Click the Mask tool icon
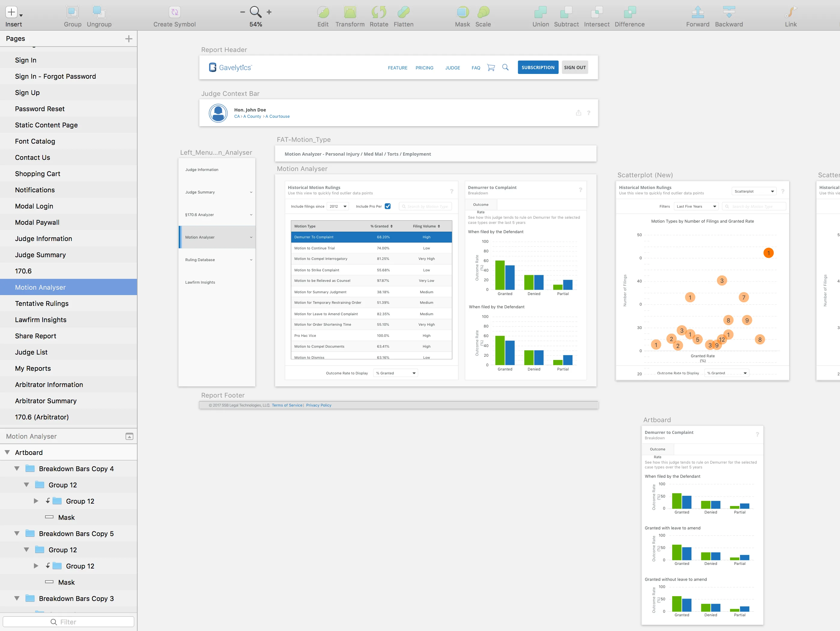840x631 pixels. pyautogui.click(x=462, y=12)
